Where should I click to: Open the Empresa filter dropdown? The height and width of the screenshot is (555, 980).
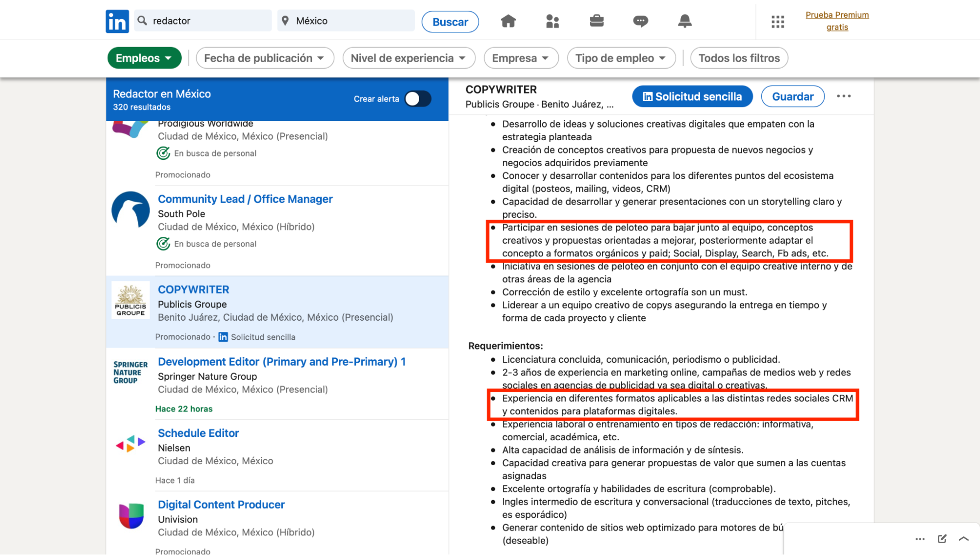click(x=521, y=58)
